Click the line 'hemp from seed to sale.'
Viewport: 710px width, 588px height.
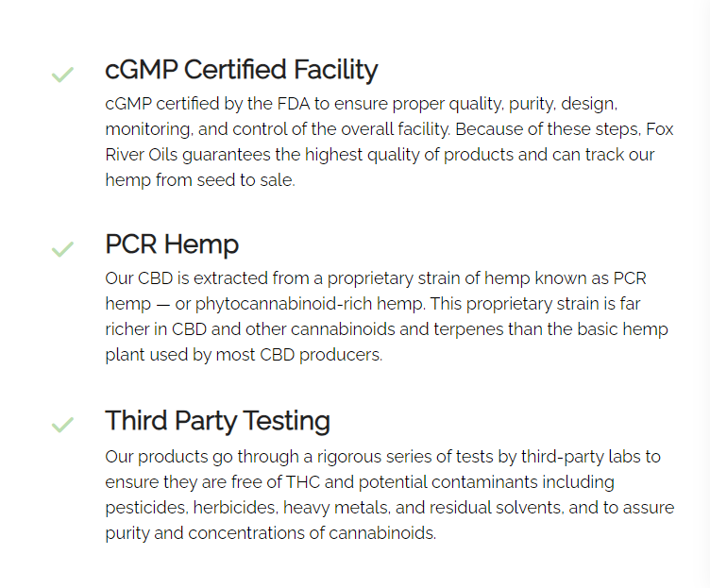(200, 180)
